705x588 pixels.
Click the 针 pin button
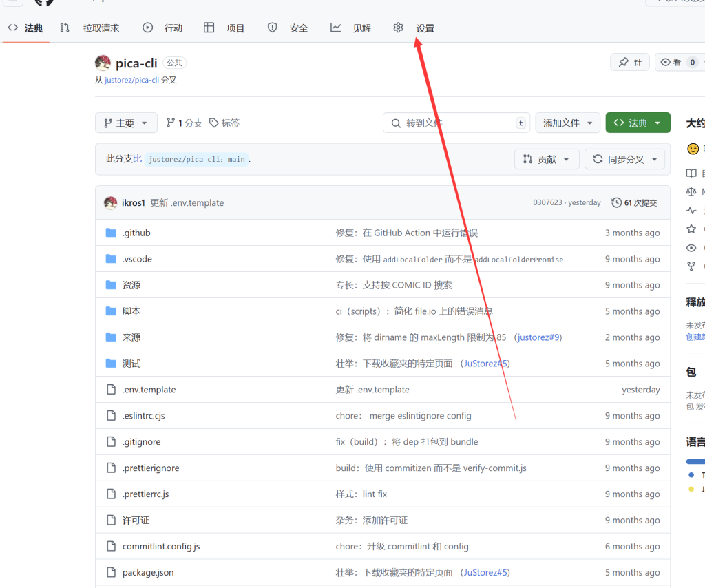click(x=630, y=62)
